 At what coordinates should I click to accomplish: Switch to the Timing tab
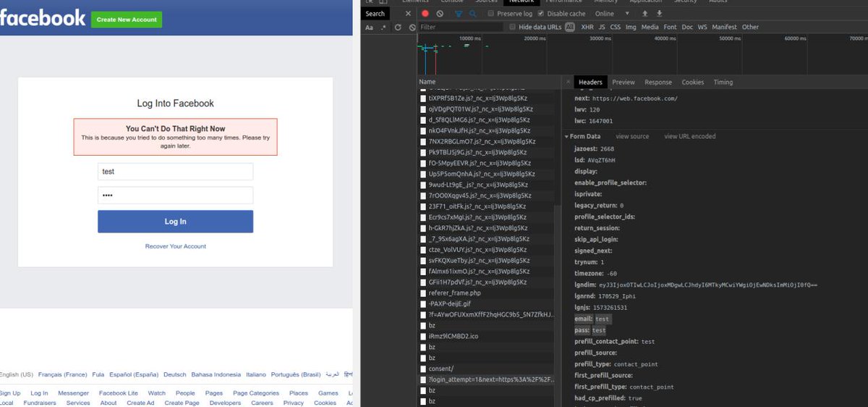tap(723, 83)
